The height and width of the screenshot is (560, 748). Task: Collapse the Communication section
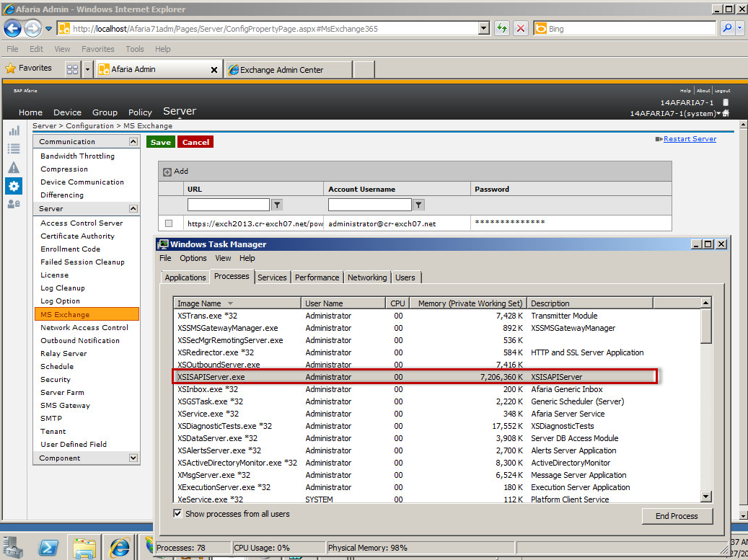click(x=133, y=141)
